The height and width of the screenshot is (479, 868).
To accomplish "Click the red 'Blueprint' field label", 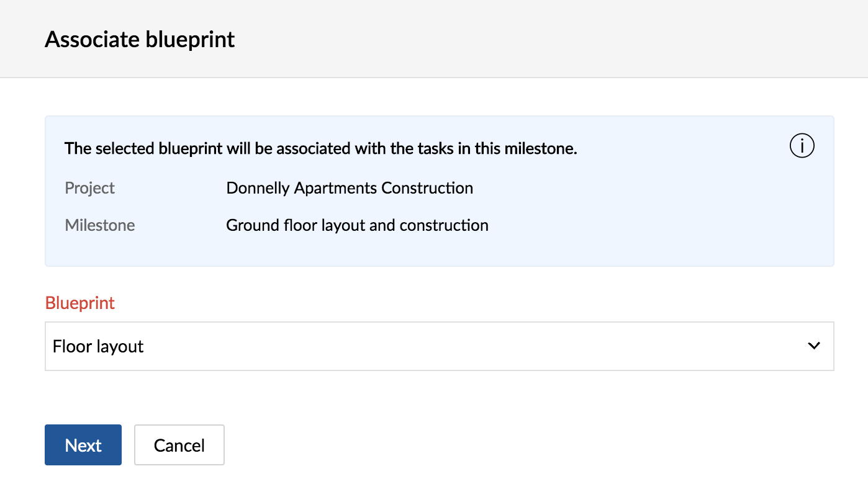I will point(80,303).
